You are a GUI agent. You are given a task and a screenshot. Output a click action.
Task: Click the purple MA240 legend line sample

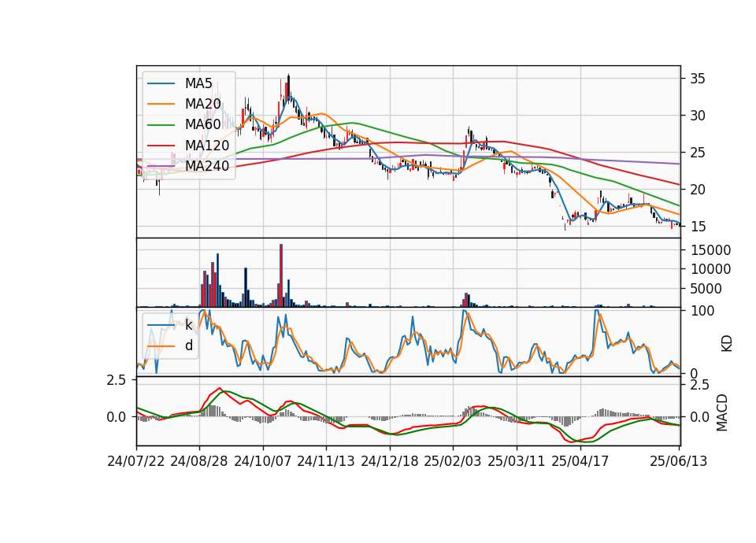point(161,166)
